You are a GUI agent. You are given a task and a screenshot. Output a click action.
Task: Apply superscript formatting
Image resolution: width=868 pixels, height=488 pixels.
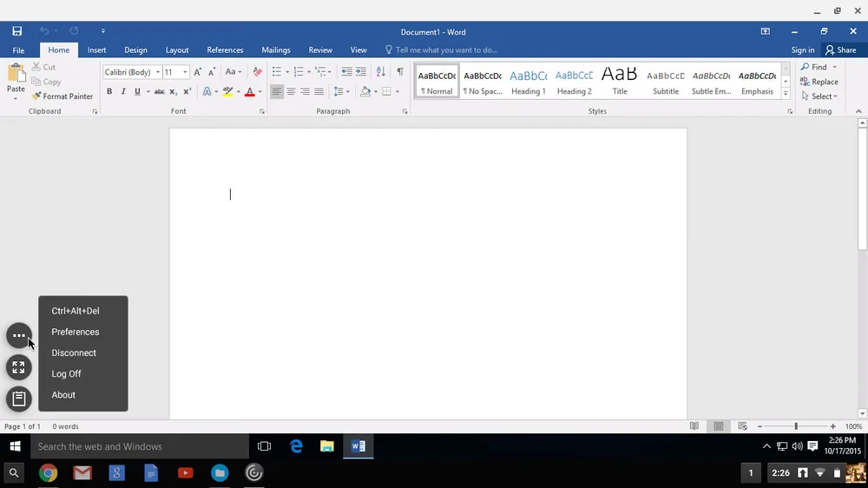click(187, 91)
